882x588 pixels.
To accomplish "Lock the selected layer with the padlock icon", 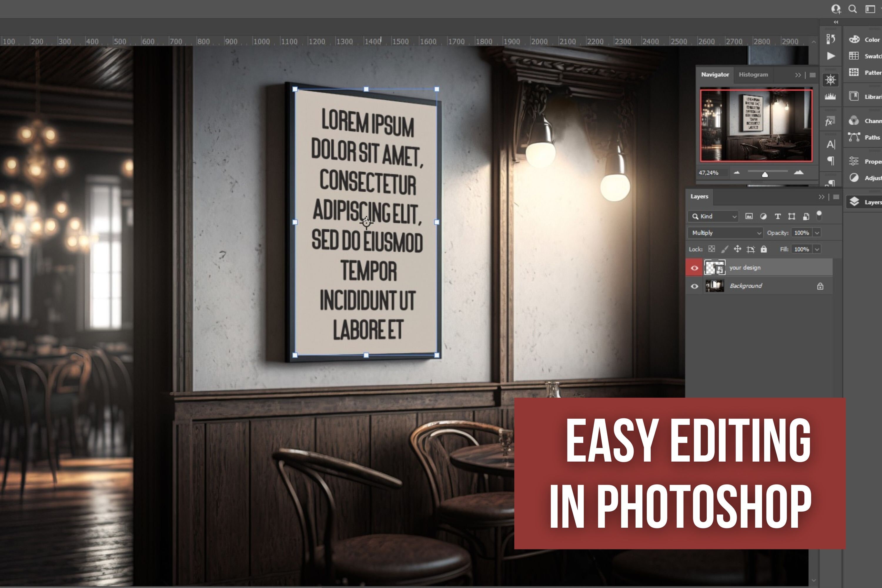I will pos(764,249).
